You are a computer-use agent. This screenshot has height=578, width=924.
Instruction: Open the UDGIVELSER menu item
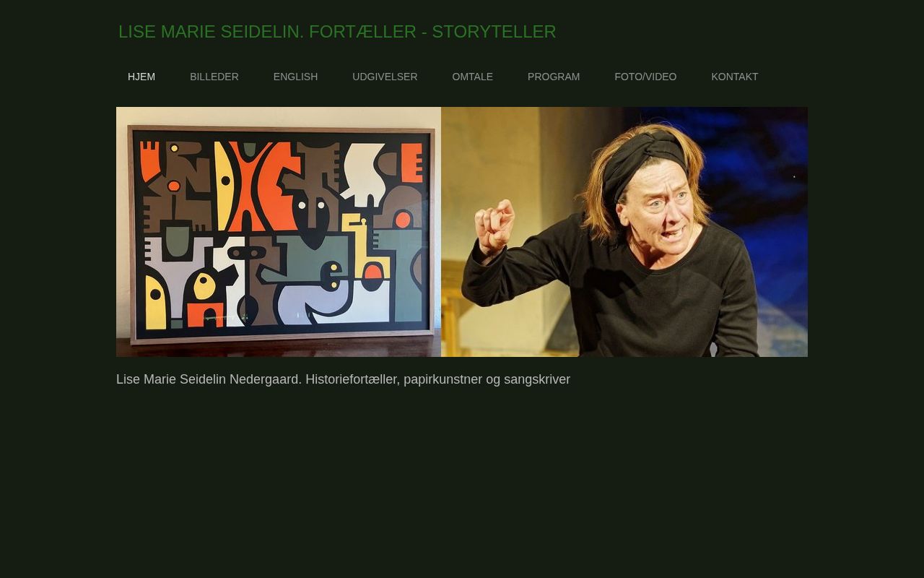tap(385, 77)
